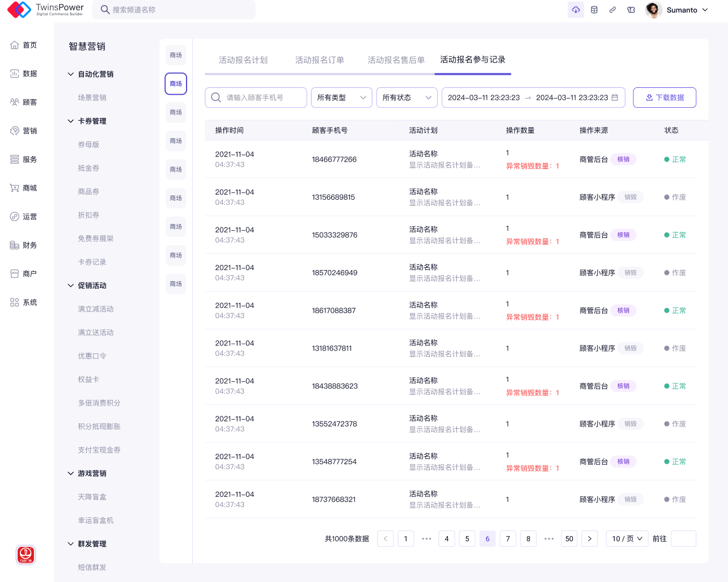Open the 10 / 页 page size dropdown

[x=627, y=539]
